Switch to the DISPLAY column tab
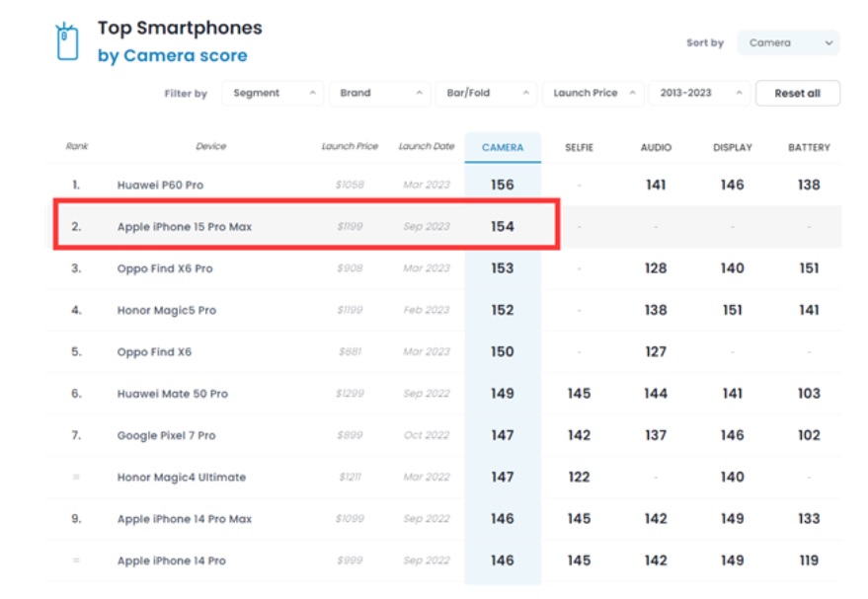The image size is (868, 599). coord(733,148)
